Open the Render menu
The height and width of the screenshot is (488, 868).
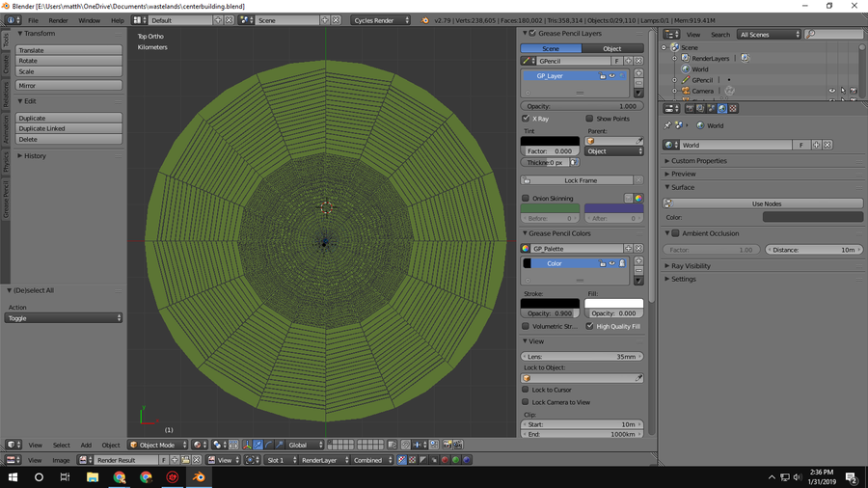tap(59, 20)
